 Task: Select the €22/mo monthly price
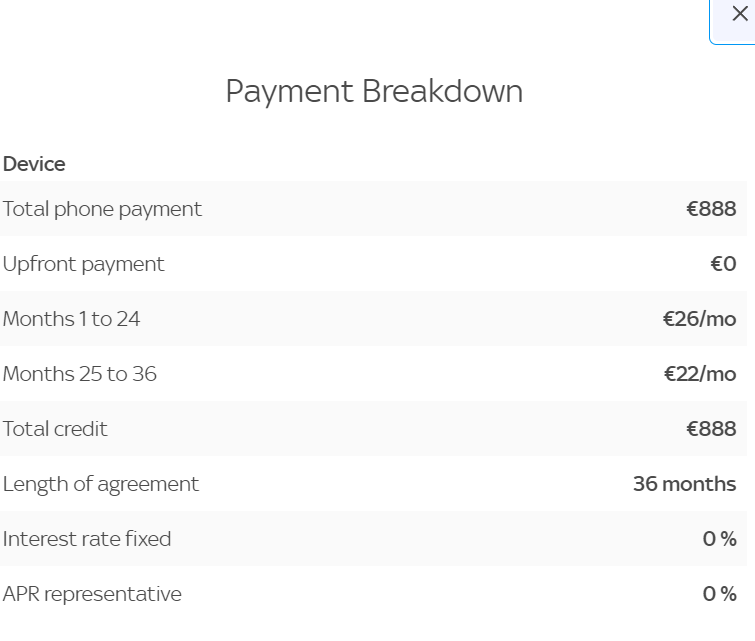tap(700, 374)
